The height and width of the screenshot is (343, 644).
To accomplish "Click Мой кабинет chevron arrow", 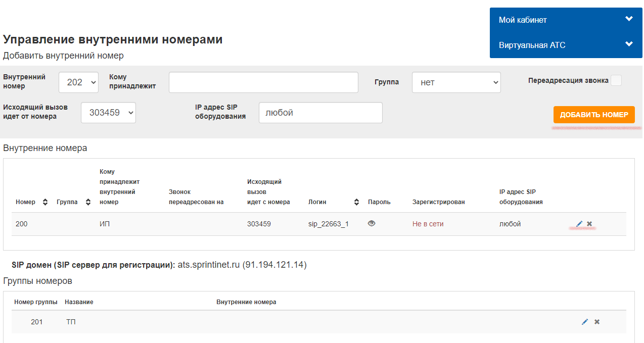I will pyautogui.click(x=629, y=19).
